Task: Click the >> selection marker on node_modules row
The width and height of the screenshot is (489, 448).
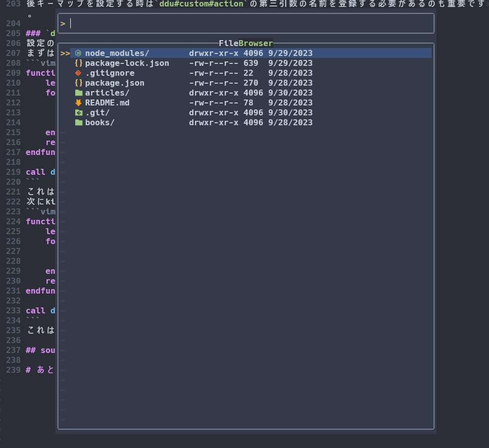Action: point(65,53)
